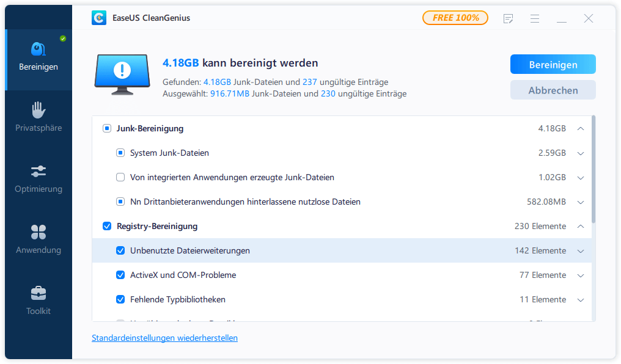621x364 pixels.
Task: Open the Toolkit sidebar section
Action: (x=39, y=300)
